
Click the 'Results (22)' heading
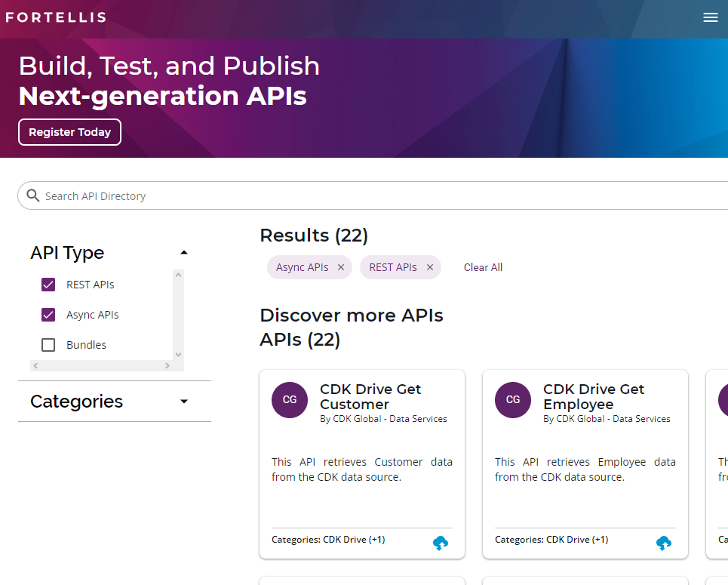tap(314, 236)
